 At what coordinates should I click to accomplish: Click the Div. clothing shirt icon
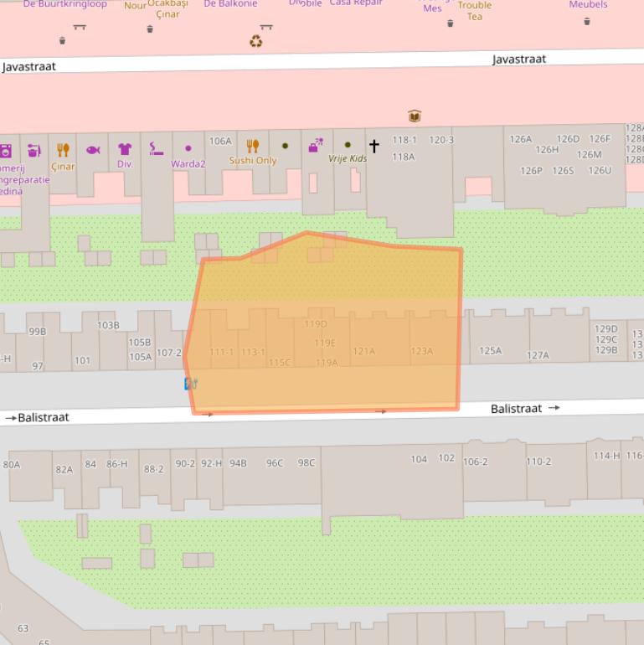click(125, 149)
